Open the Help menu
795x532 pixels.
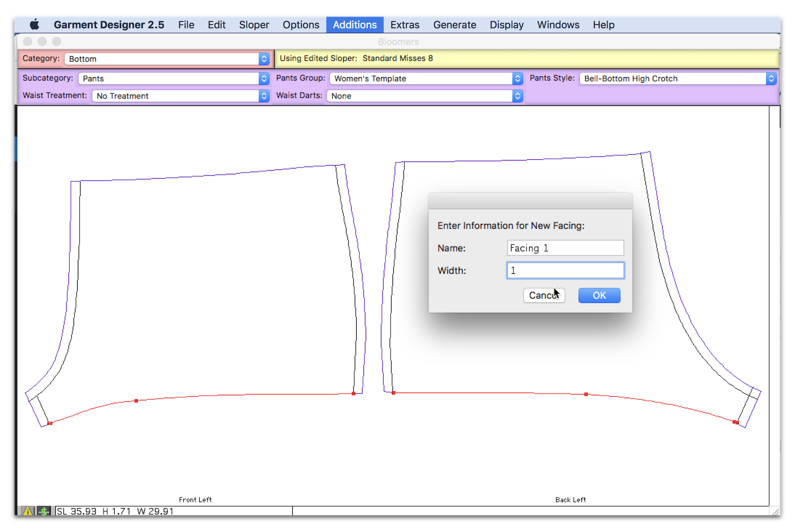click(604, 25)
